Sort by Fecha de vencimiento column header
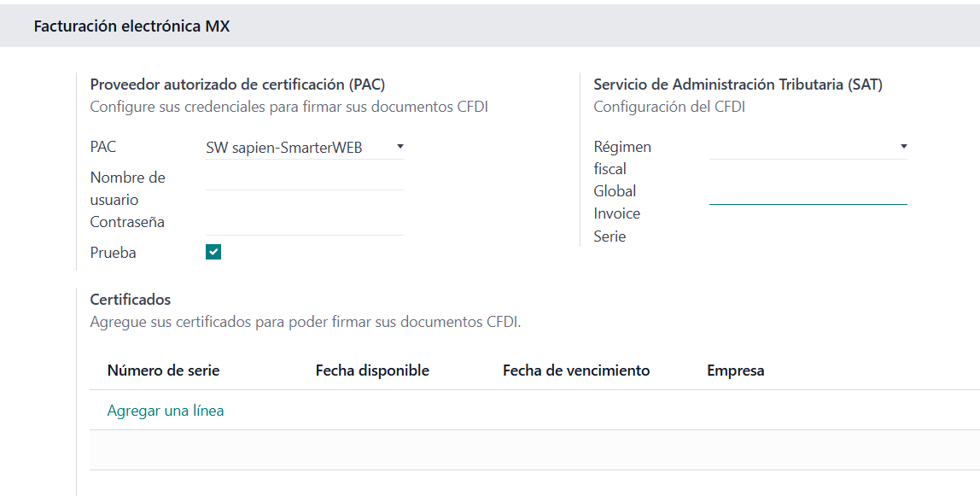Viewport: 980px width, 496px height. (x=576, y=371)
